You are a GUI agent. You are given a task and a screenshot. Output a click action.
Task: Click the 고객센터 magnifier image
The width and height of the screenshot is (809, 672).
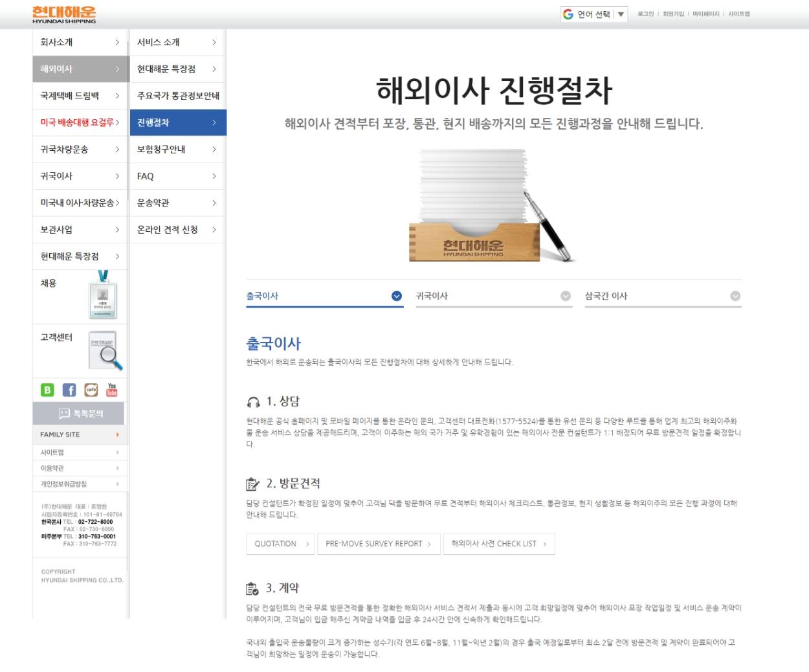pos(105,350)
